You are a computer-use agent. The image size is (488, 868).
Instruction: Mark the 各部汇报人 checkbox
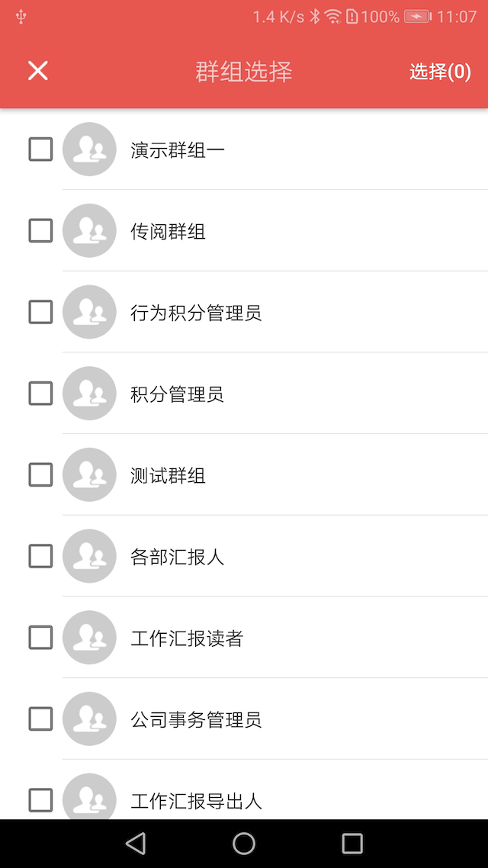(x=40, y=556)
